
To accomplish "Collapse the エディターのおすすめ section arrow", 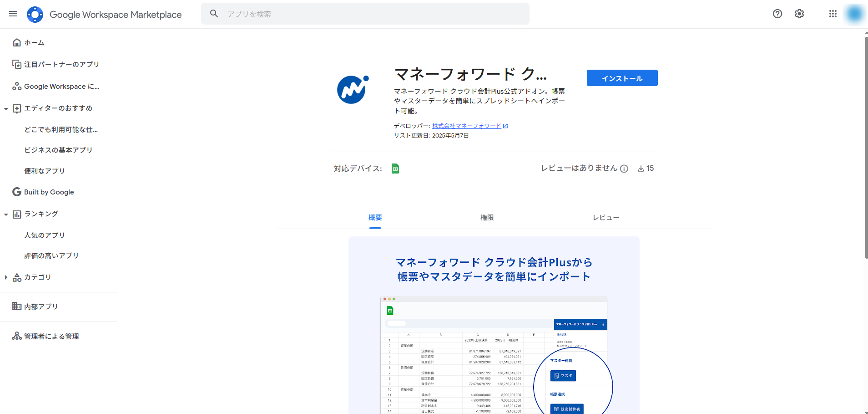I will pos(6,108).
